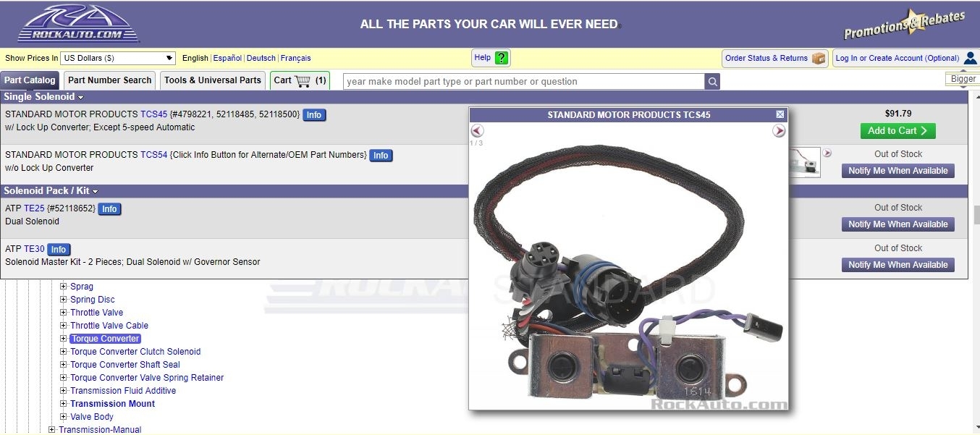Notify me when TE25 is available
This screenshot has width=980, height=435.
(897, 224)
